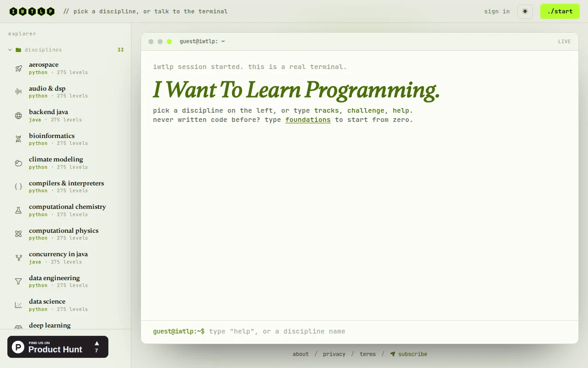Click the guest@iwtlp:~$ prompt
The width and height of the screenshot is (588, 368).
[179, 331]
